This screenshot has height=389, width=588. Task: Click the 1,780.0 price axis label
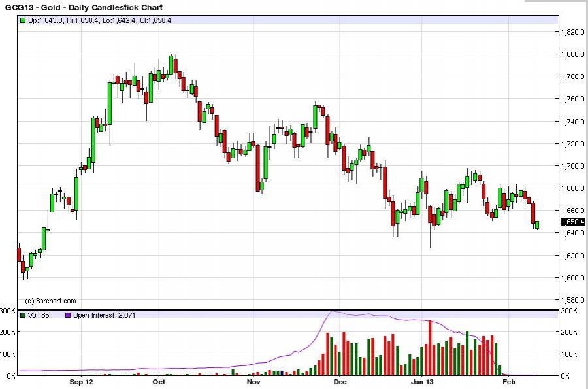point(572,76)
